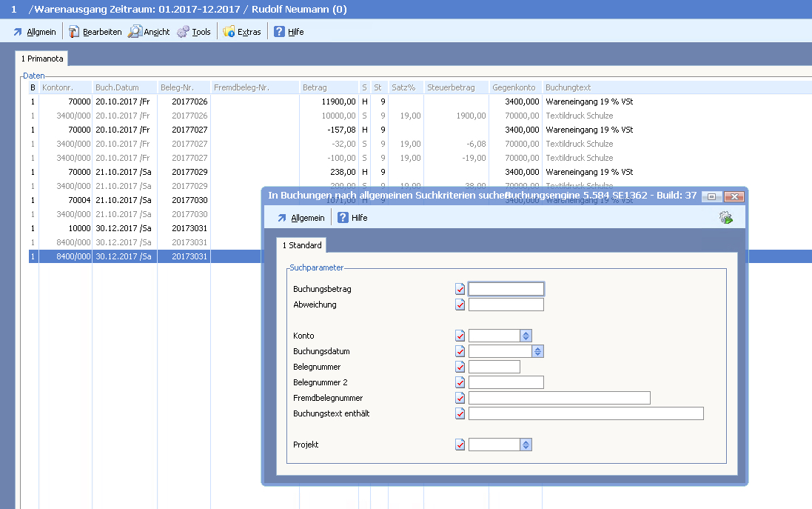Expand the Konto dropdown
This screenshot has width=812, height=509.
tap(526, 336)
